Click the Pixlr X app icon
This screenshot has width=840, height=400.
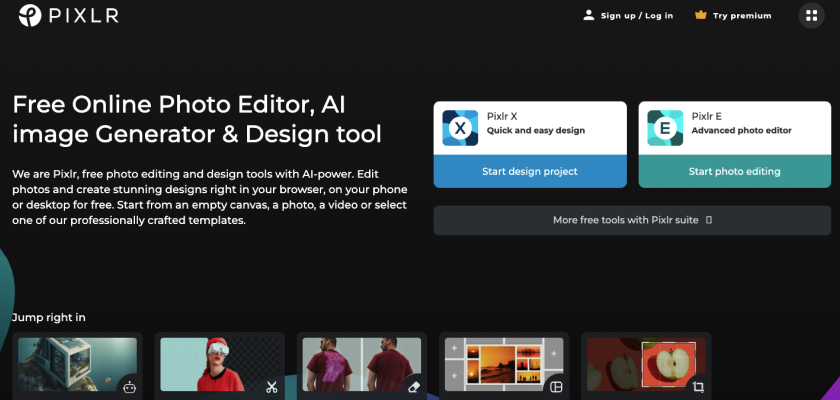[460, 129]
